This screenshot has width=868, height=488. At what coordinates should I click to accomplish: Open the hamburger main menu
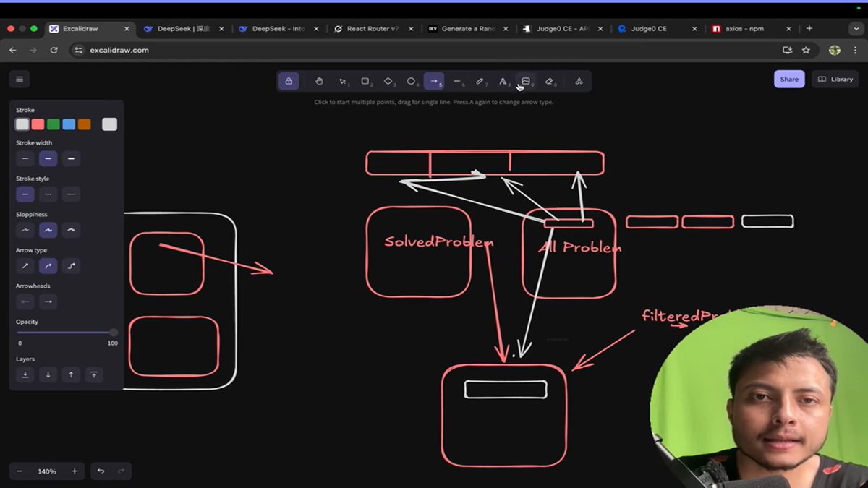[x=20, y=79]
